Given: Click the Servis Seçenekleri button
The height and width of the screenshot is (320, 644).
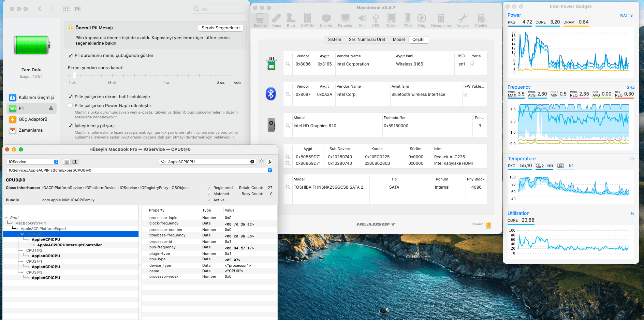Looking at the screenshot, I should (220, 28).
